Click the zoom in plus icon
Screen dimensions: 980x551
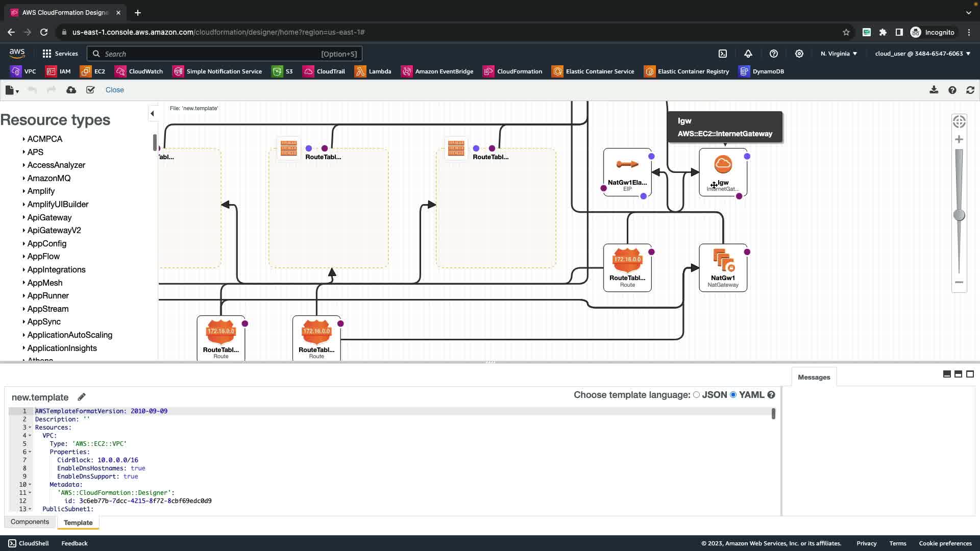[x=959, y=139]
